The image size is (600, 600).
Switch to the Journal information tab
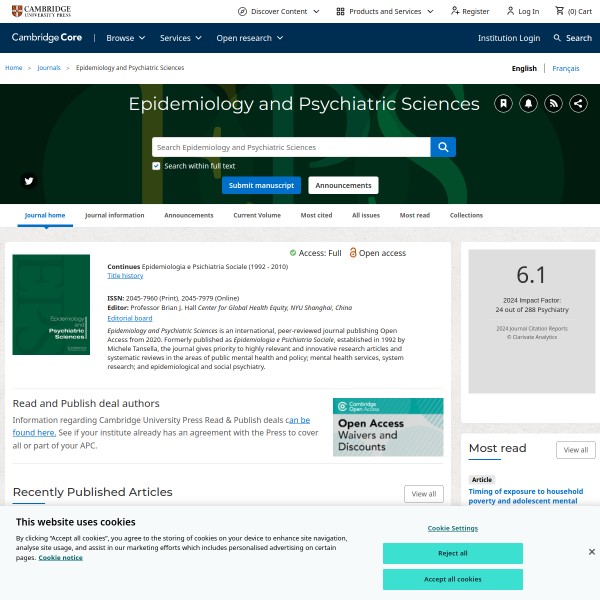114,215
